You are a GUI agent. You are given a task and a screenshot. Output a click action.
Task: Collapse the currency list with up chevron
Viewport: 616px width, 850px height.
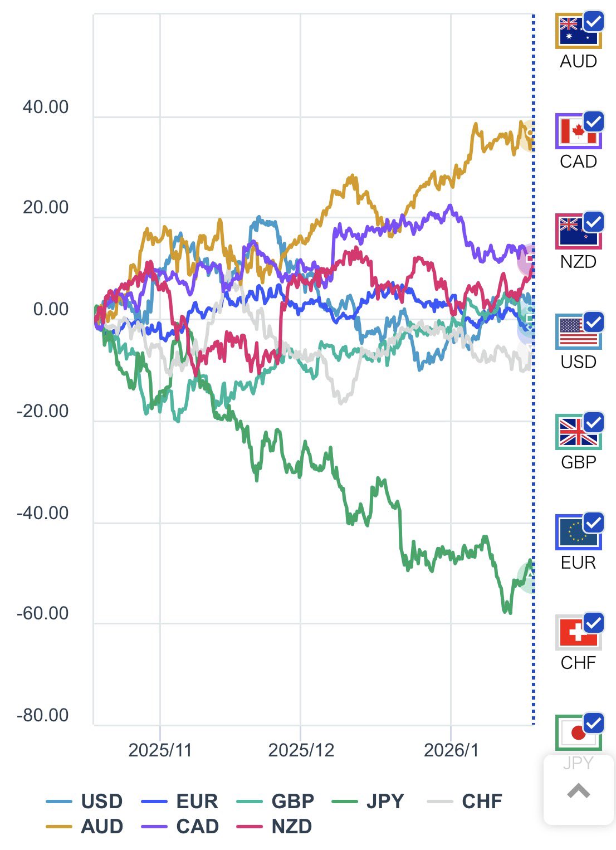coord(579,791)
